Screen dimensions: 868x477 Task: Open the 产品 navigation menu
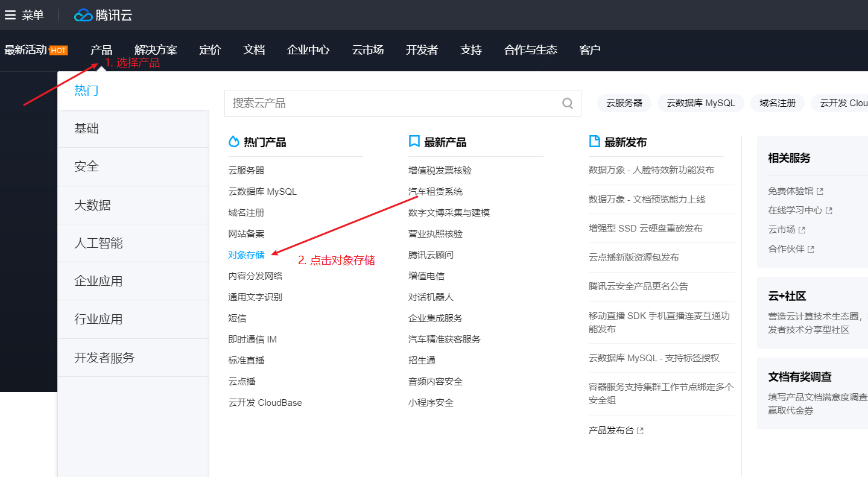tap(101, 50)
